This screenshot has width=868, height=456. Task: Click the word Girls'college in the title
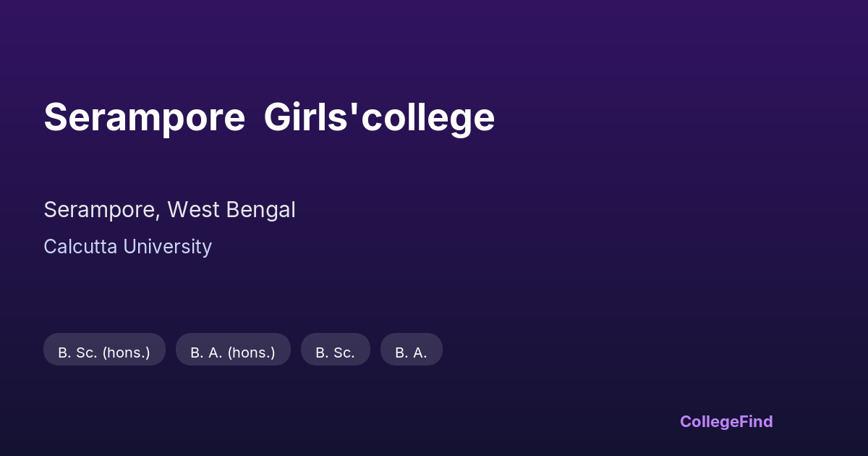pos(379,117)
